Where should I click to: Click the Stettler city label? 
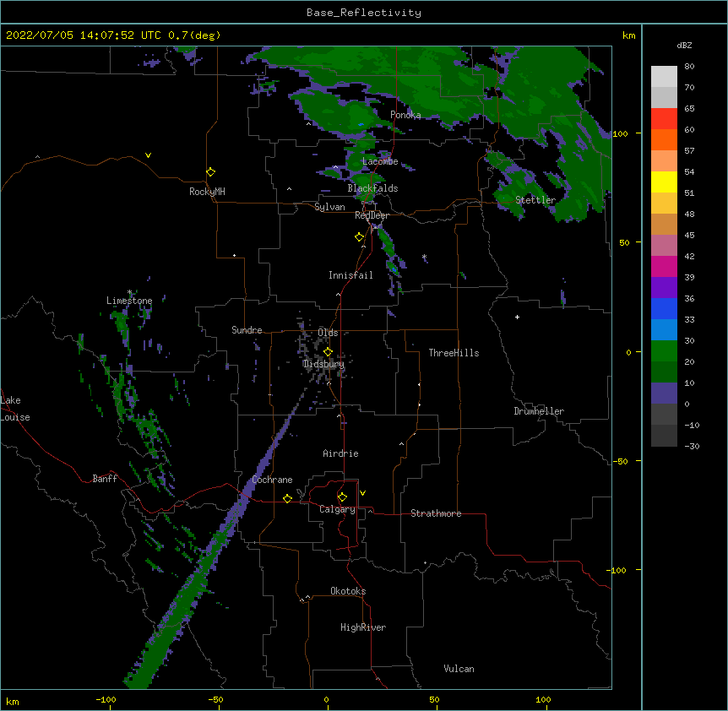coord(535,200)
